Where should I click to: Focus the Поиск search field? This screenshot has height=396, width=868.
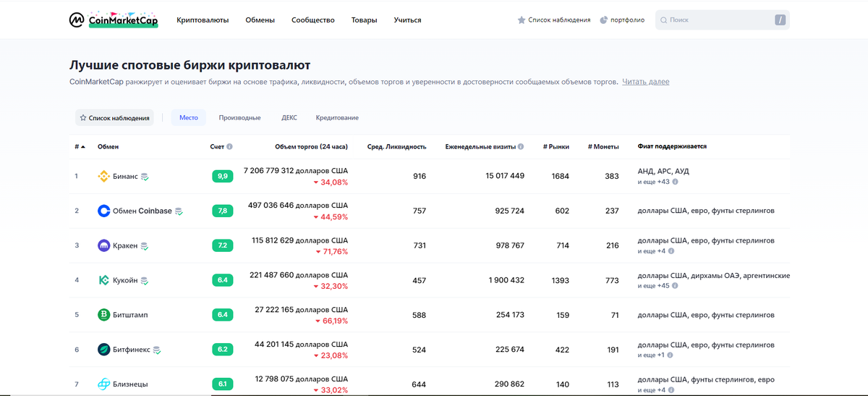pyautogui.click(x=722, y=20)
